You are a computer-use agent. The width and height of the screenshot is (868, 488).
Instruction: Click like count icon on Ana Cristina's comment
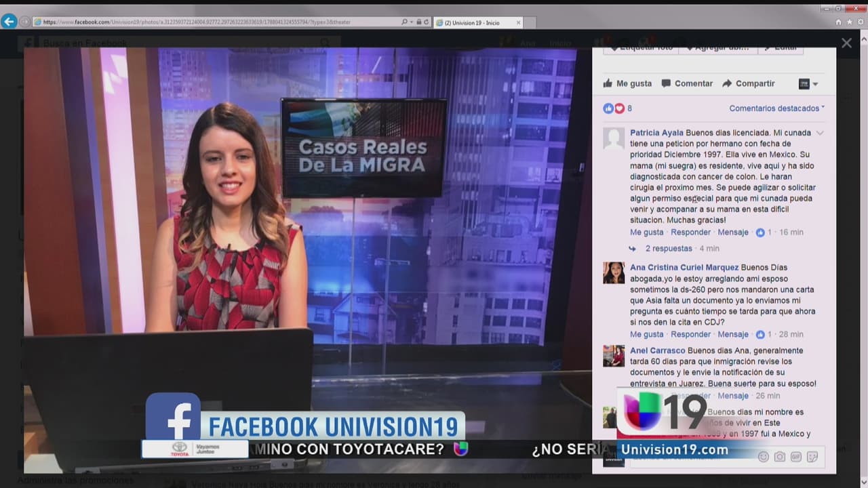[x=760, y=335]
